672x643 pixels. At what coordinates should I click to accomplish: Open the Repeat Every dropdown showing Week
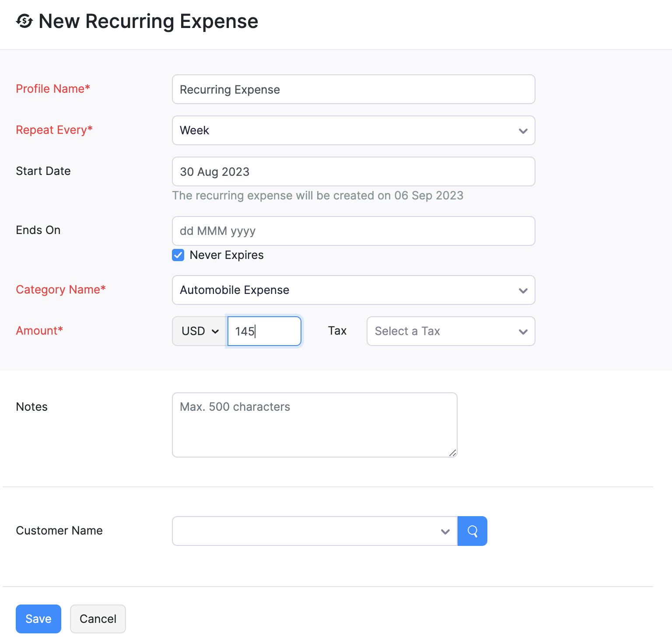point(353,130)
